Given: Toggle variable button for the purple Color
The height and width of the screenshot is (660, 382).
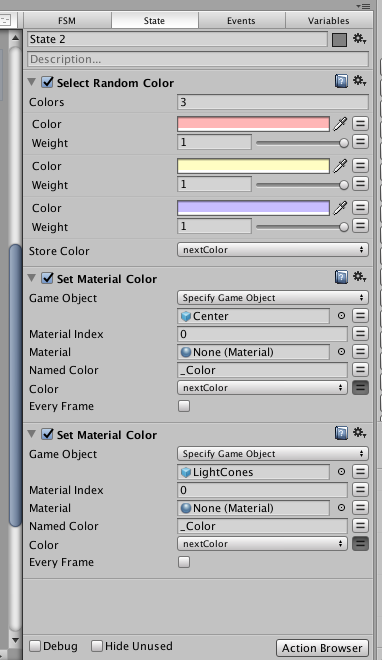Looking at the screenshot, I should click(360, 208).
